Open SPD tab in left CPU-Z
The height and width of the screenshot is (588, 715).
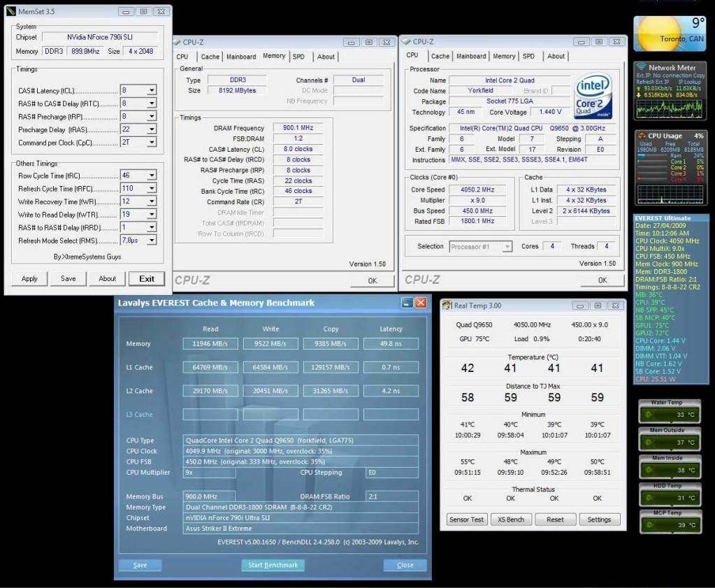298,57
